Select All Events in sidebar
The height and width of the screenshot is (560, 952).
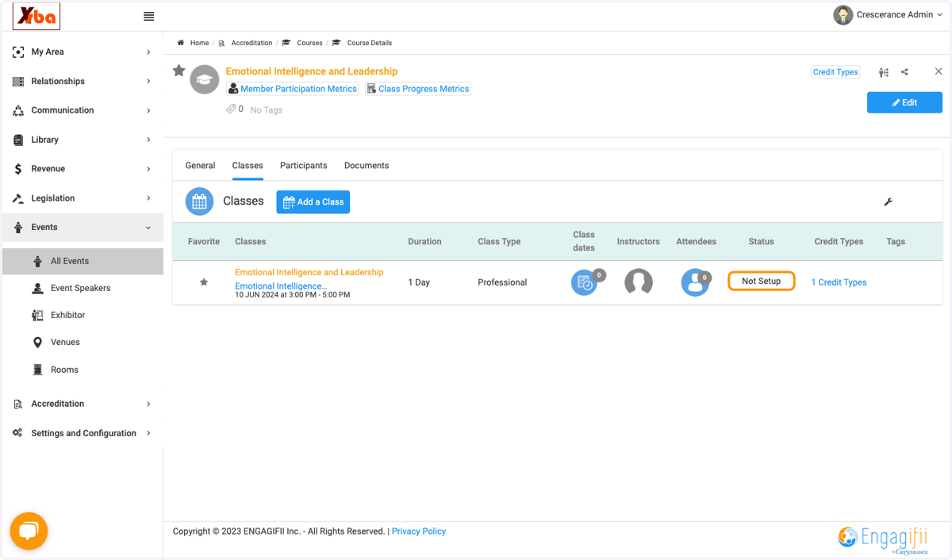[83, 261]
